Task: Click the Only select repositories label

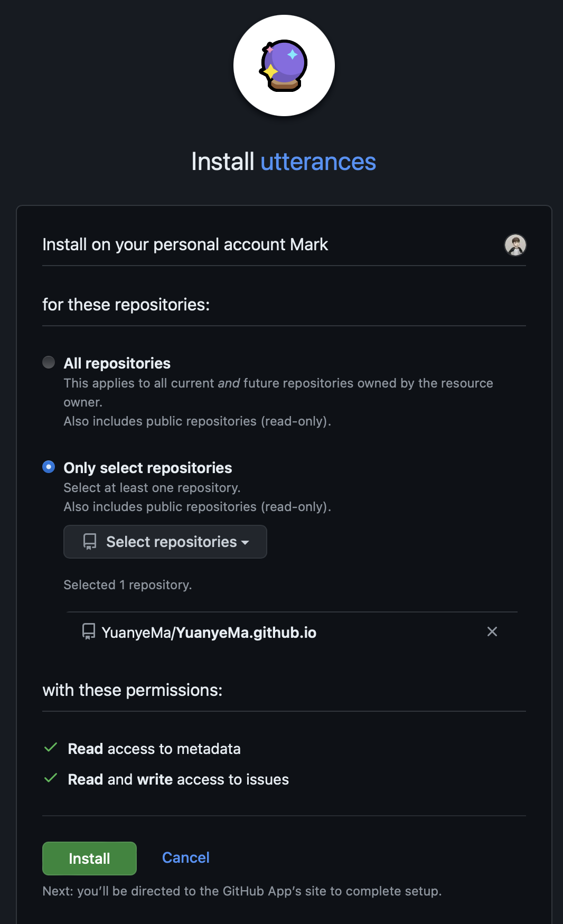Action: [x=148, y=468]
